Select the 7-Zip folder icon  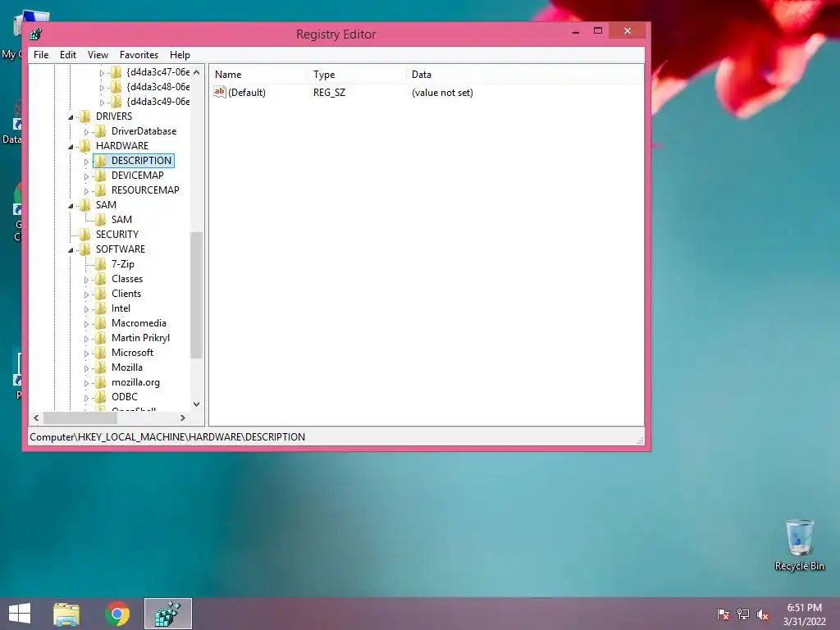point(100,264)
